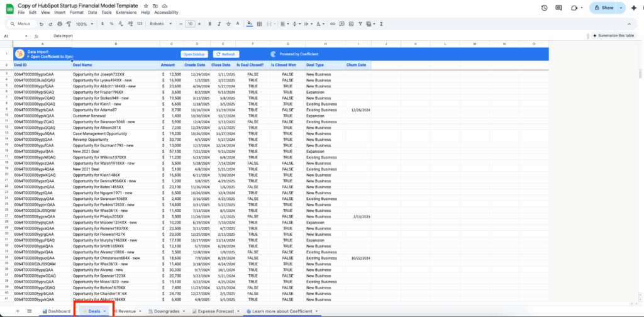Toggle italic formatting
The height and width of the screenshot is (317, 644).
coord(218,24)
